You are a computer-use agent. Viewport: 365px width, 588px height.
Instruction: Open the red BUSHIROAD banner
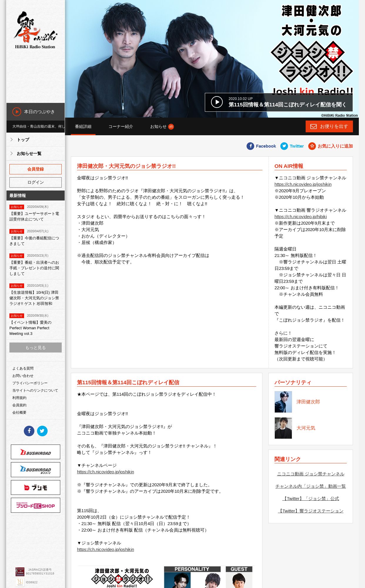pos(36,452)
